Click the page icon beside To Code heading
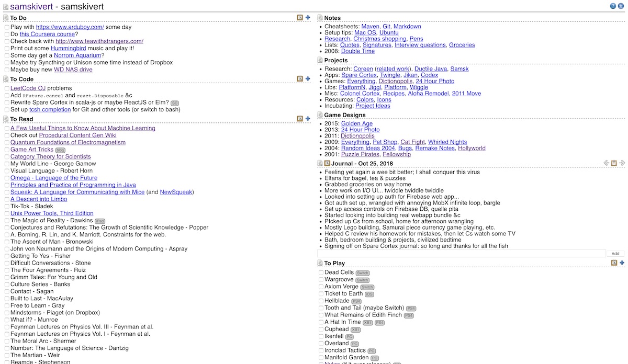Viewport: 628px width, 364px height. coord(6,79)
